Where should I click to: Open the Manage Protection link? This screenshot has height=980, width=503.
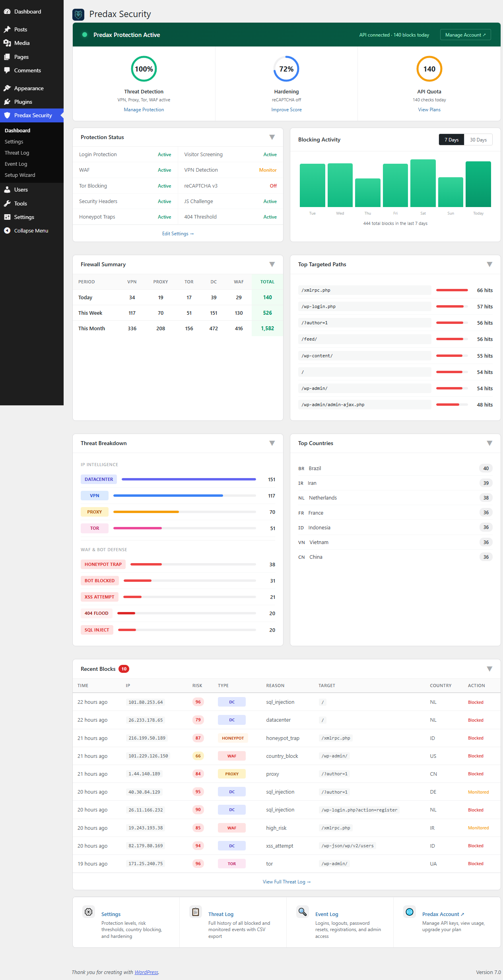point(144,110)
